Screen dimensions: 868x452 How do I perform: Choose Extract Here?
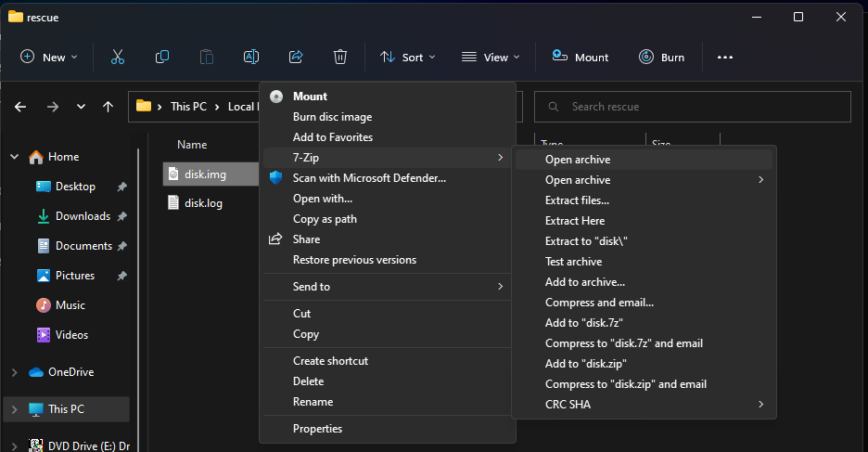tap(644, 221)
